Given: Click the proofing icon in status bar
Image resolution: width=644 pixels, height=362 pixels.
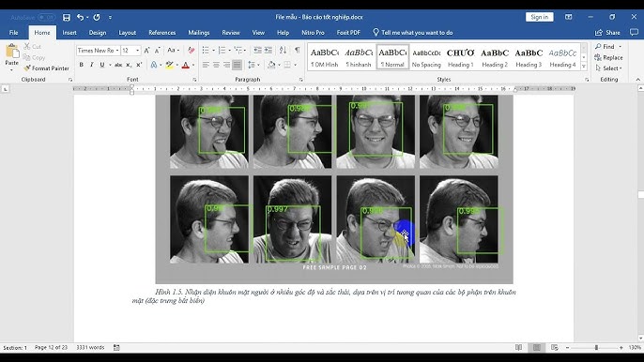Looking at the screenshot, I should (116, 348).
